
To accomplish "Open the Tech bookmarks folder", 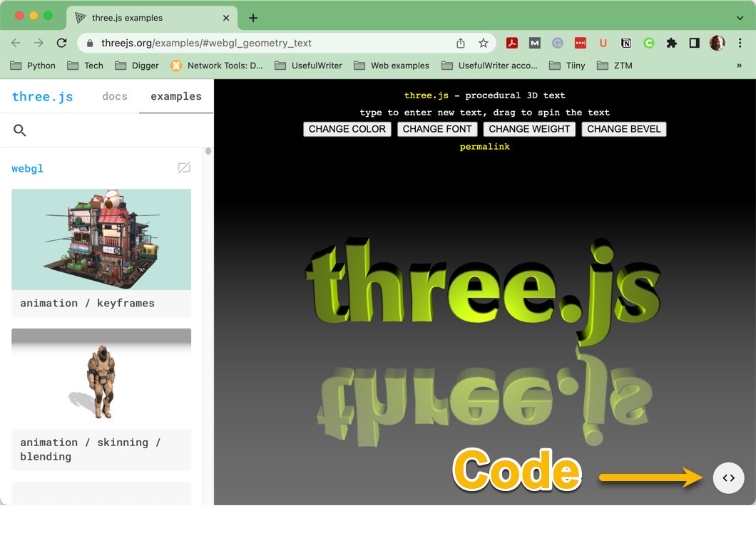I will 86,66.
